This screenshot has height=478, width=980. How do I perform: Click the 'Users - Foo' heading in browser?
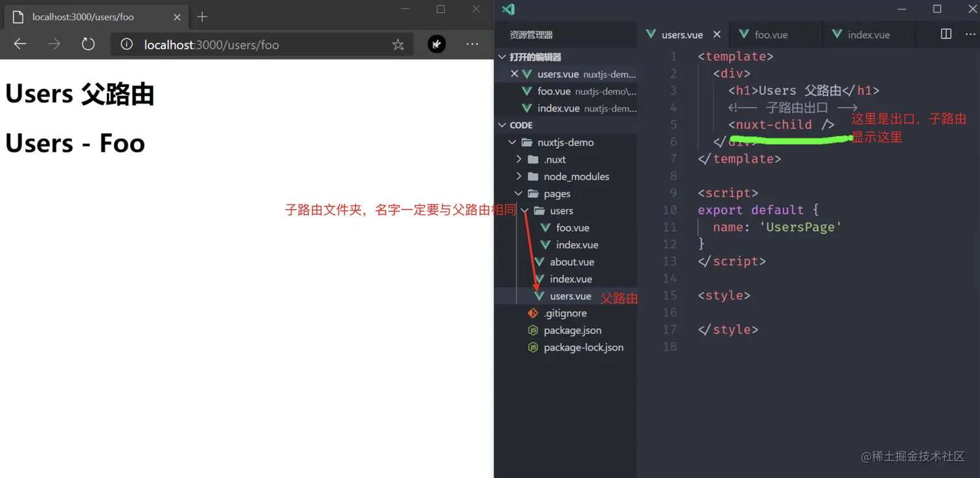point(75,143)
